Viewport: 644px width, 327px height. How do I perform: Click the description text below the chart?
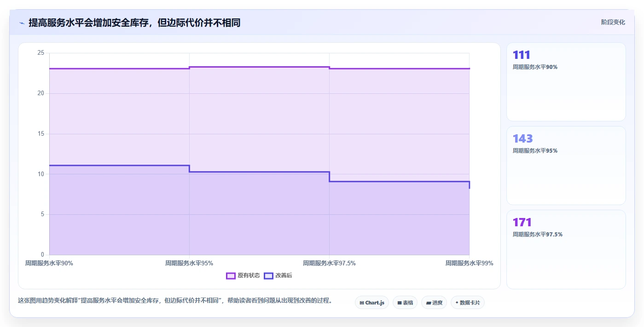[x=175, y=301]
